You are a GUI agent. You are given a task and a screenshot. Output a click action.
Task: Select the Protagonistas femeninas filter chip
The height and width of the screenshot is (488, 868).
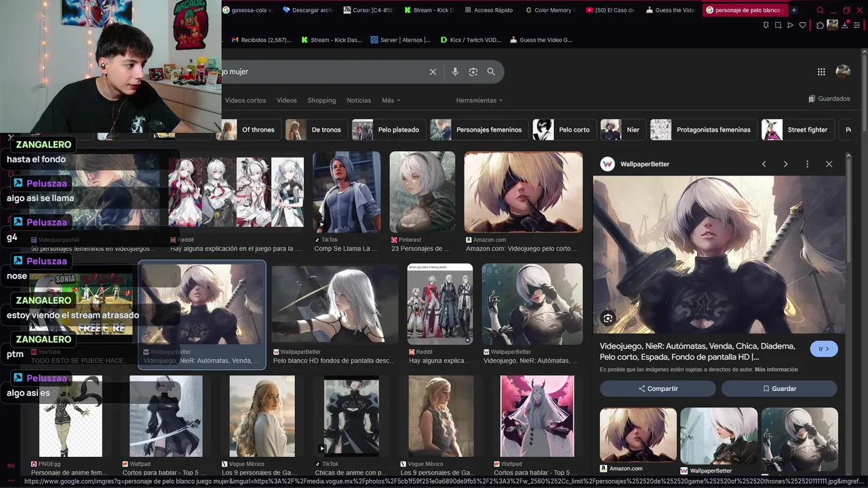(703, 129)
